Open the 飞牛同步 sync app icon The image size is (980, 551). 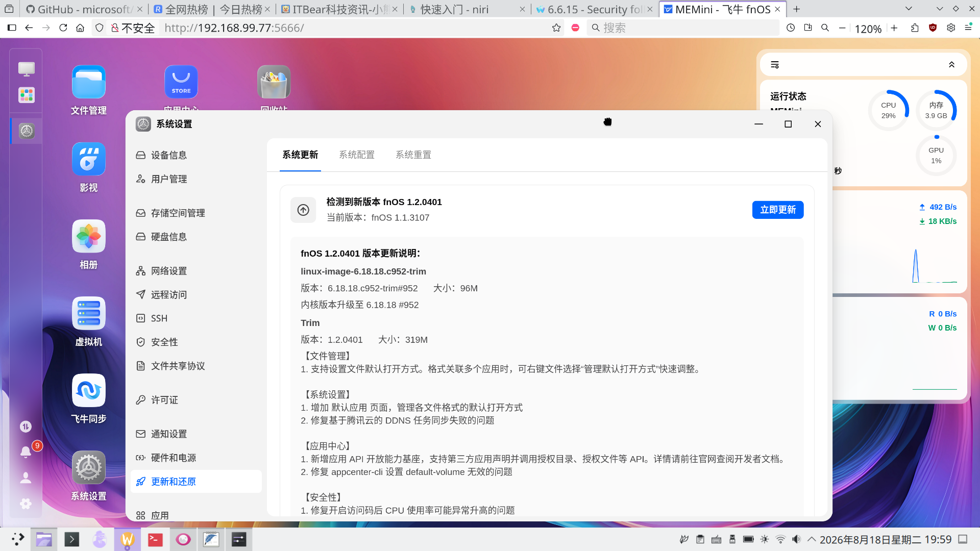88,390
